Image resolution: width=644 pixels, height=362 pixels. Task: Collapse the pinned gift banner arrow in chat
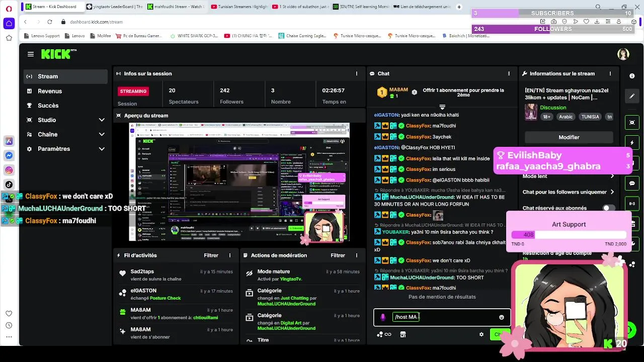pos(442,107)
